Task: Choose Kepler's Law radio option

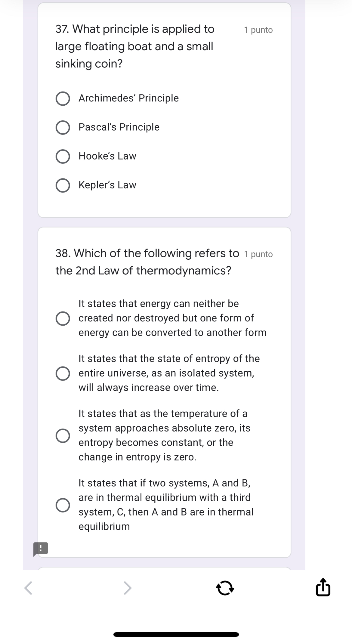Action: (63, 185)
